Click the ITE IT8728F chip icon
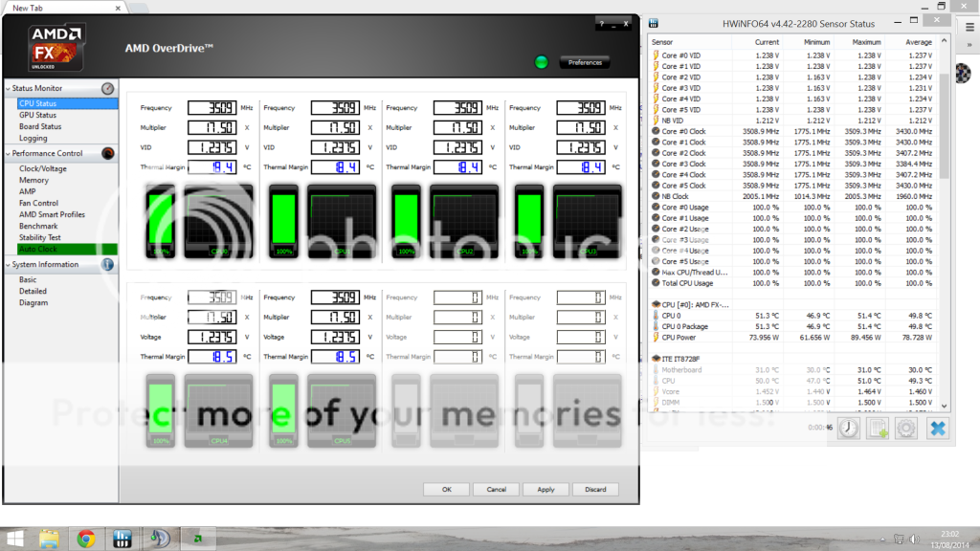This screenshot has width=980, height=551. [657, 359]
